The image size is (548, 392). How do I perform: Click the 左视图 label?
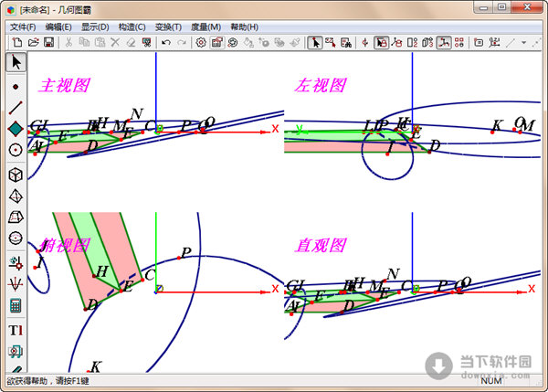coord(321,85)
